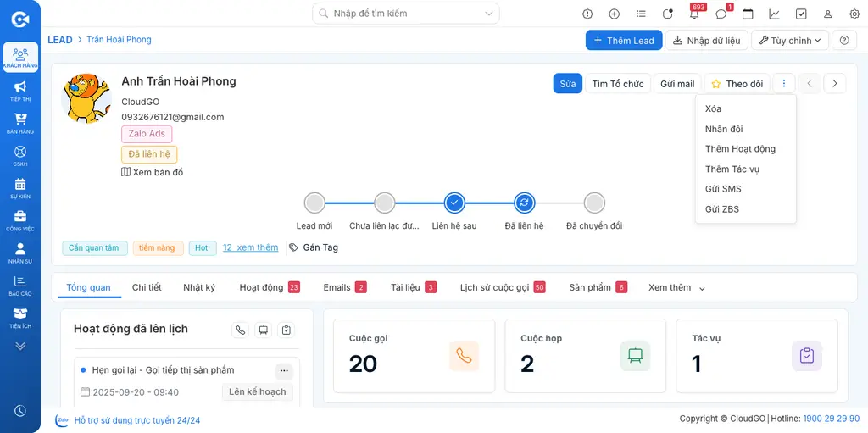Open the Sự kiện calendar sidebar icon
This screenshot has height=433, width=868.
point(20,188)
